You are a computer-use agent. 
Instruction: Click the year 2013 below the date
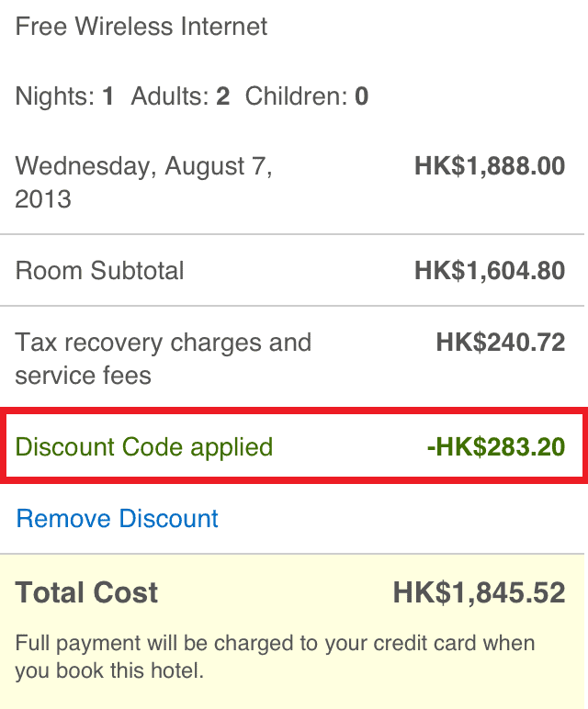[43, 199]
